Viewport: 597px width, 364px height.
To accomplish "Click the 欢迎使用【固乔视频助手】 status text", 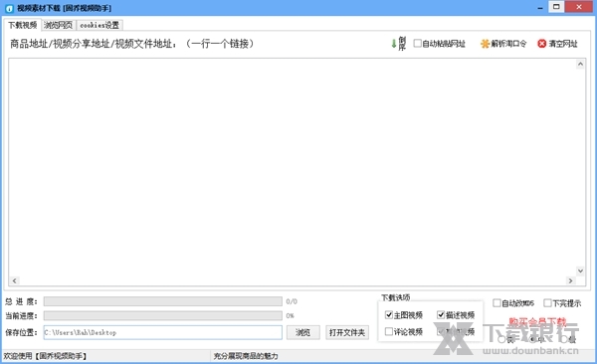I will point(45,356).
